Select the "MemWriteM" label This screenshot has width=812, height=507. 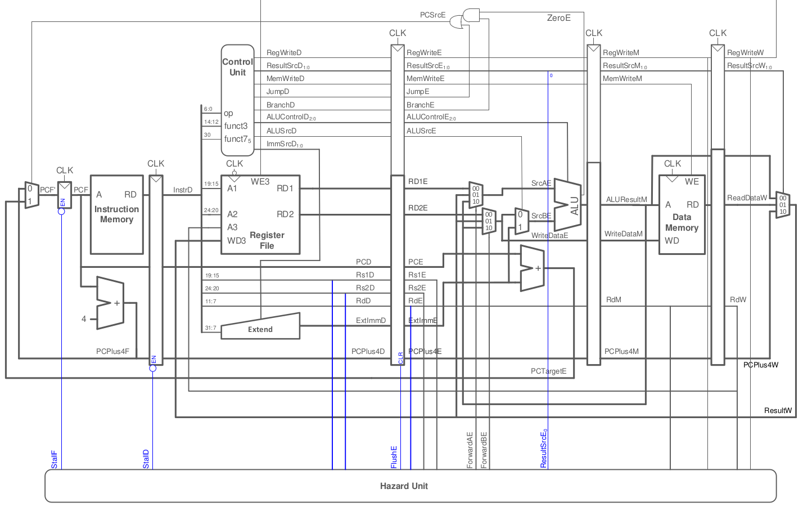click(622, 78)
